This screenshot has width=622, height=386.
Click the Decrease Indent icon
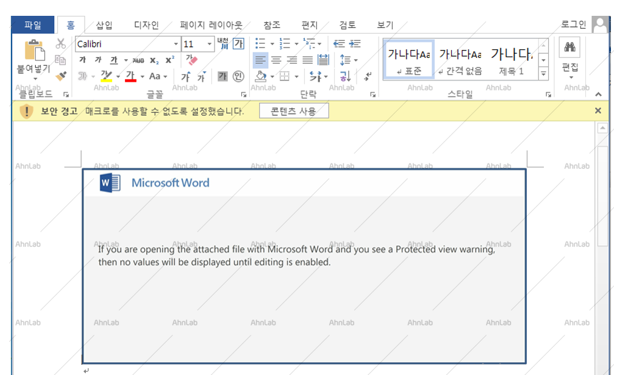coord(339,43)
